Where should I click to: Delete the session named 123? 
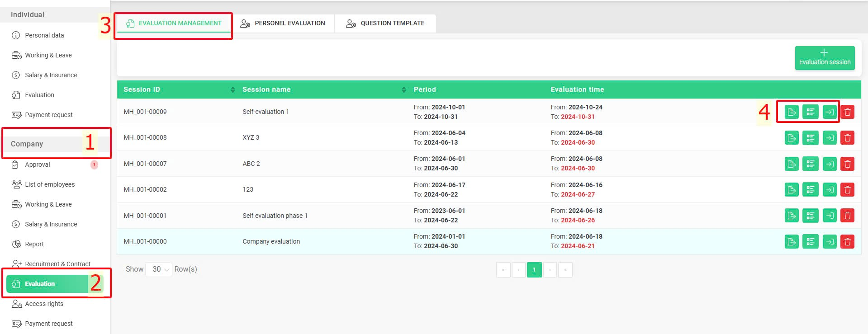point(847,189)
